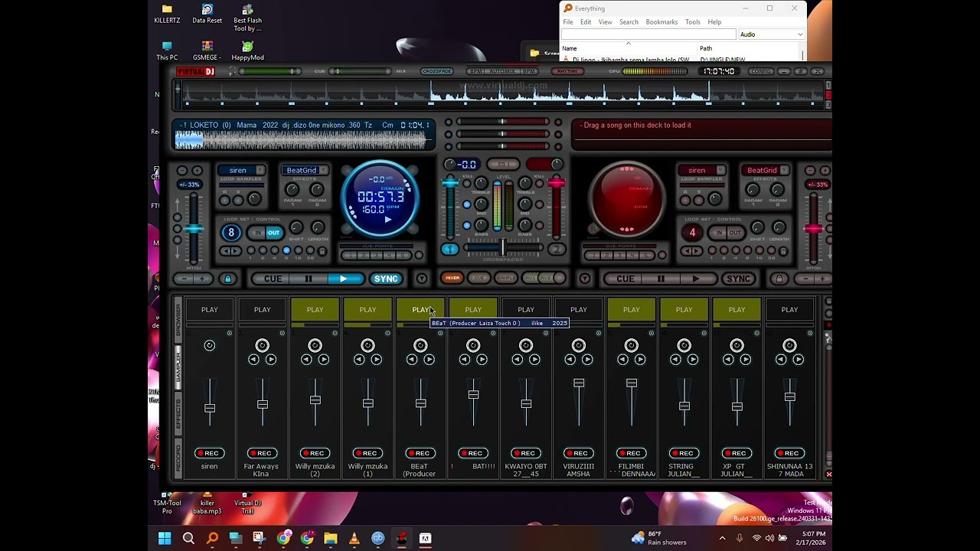Toggle loop OUT on the left deck
Screen dimensions: 980x551
click(273, 233)
